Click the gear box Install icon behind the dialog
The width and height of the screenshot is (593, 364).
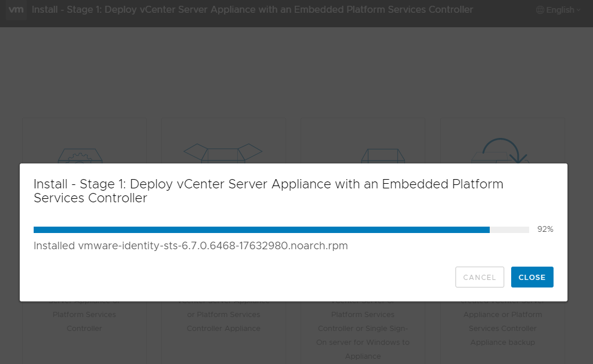[x=80, y=155]
